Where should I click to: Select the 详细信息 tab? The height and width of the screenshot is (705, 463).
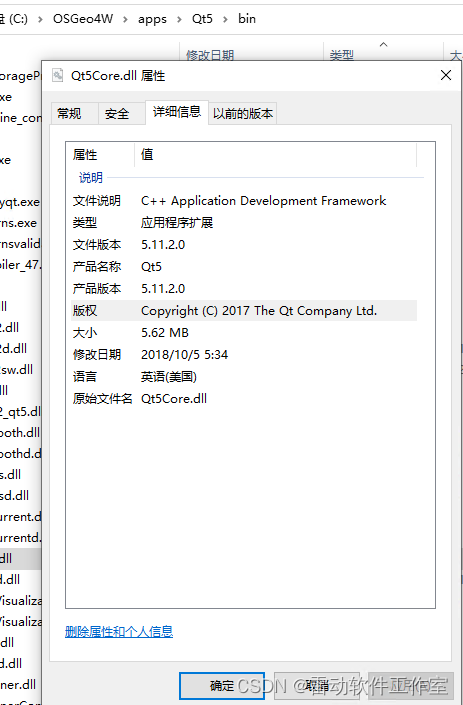click(x=177, y=112)
